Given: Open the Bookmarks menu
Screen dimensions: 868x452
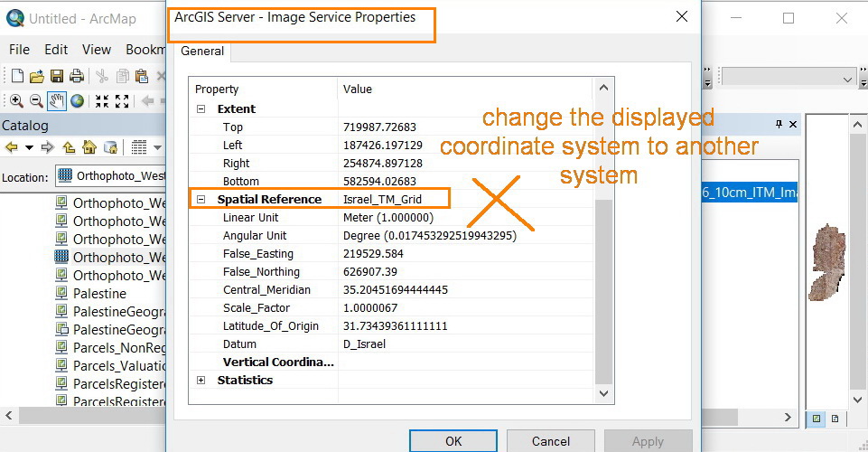Looking at the screenshot, I should [x=145, y=50].
